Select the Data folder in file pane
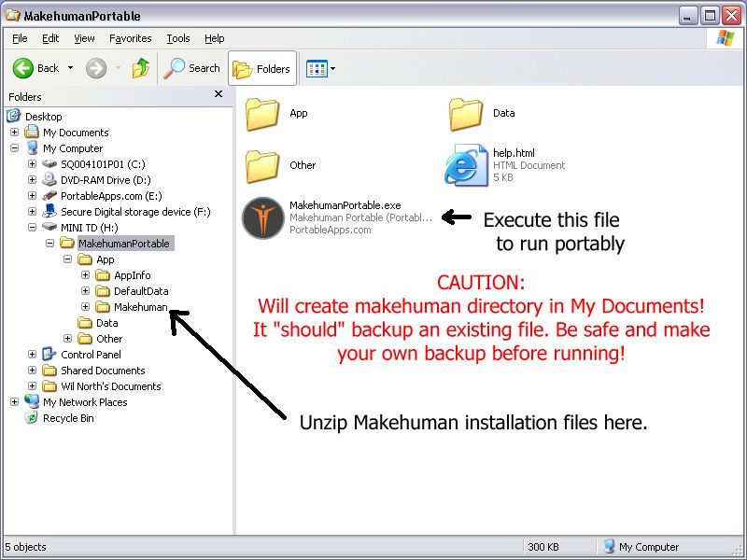 [x=465, y=114]
